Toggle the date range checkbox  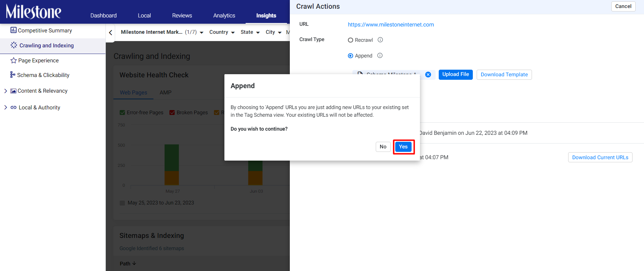pos(122,203)
